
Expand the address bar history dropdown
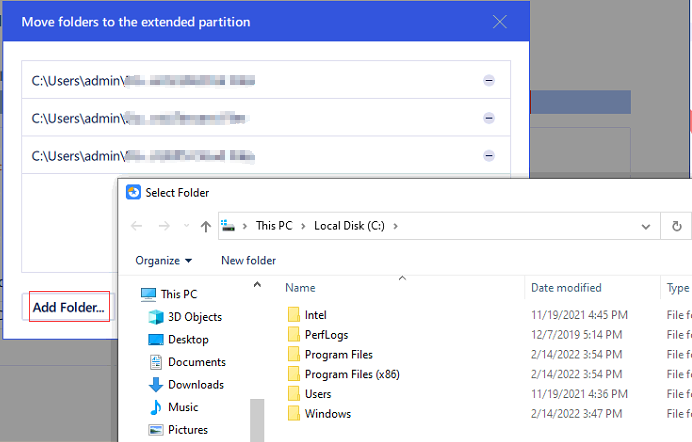pos(645,227)
